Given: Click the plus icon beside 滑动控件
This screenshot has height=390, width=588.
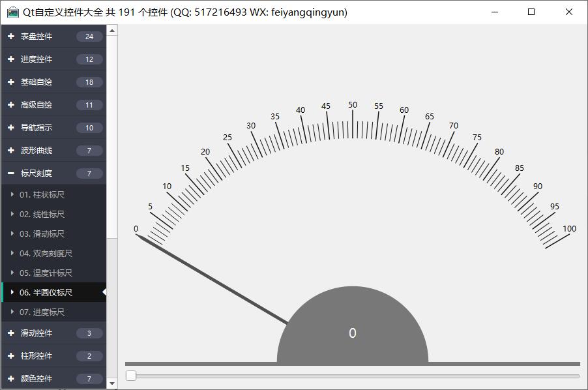Looking at the screenshot, I should 11,333.
